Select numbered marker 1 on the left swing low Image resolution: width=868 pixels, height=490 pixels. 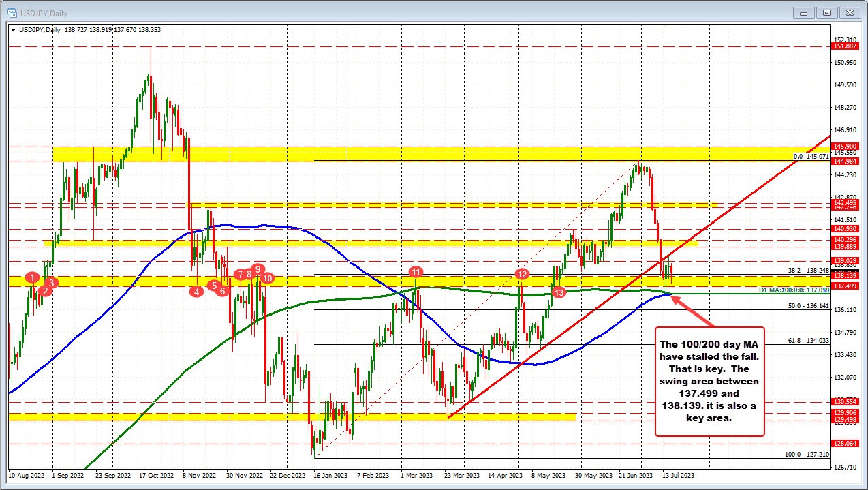(31, 278)
